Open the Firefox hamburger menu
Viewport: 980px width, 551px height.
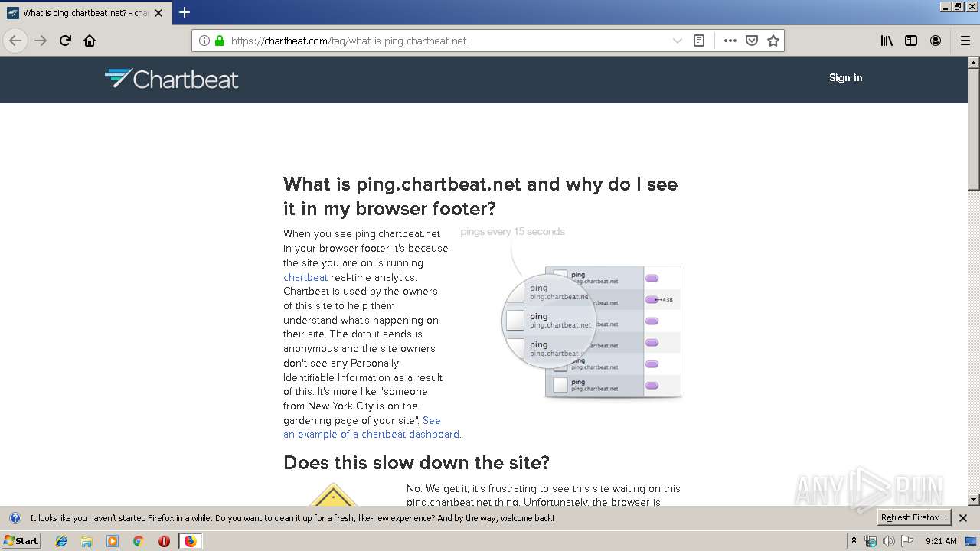pyautogui.click(x=965, y=41)
